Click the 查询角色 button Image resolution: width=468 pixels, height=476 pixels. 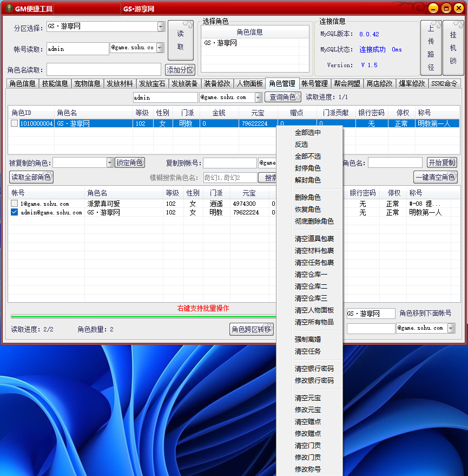283,97
